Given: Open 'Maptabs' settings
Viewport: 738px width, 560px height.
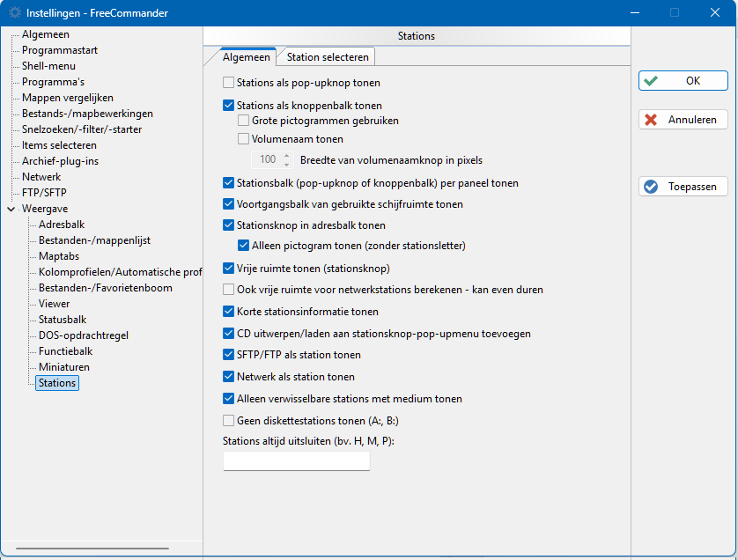Looking at the screenshot, I should coord(59,256).
